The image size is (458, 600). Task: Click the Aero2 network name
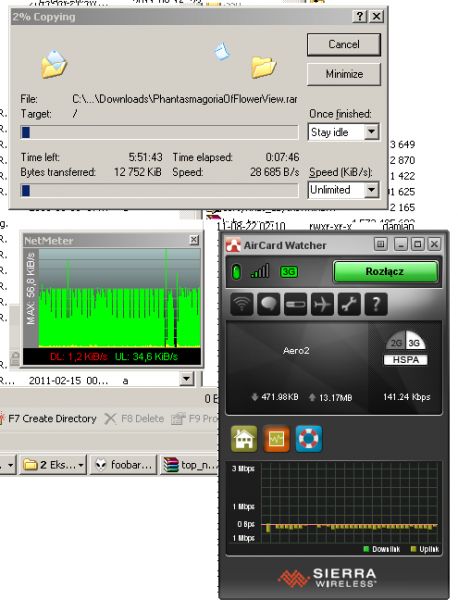tap(296, 351)
